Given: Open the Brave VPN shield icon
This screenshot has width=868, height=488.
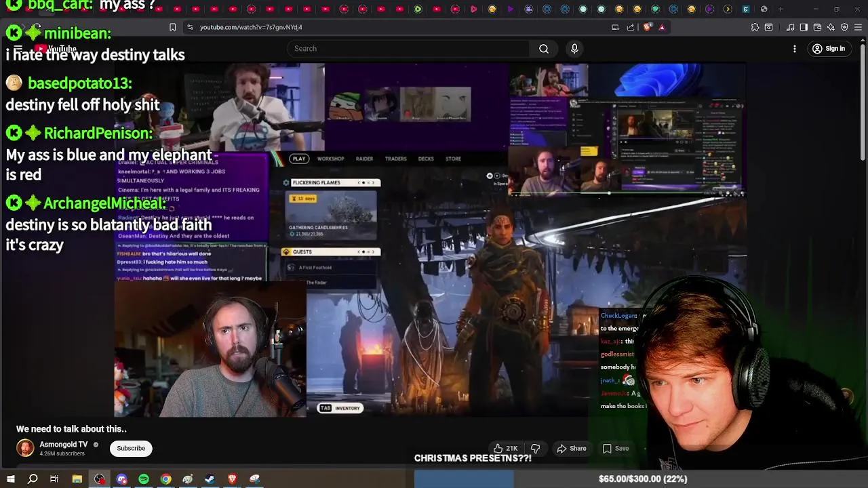Looking at the screenshot, I should click(844, 27).
